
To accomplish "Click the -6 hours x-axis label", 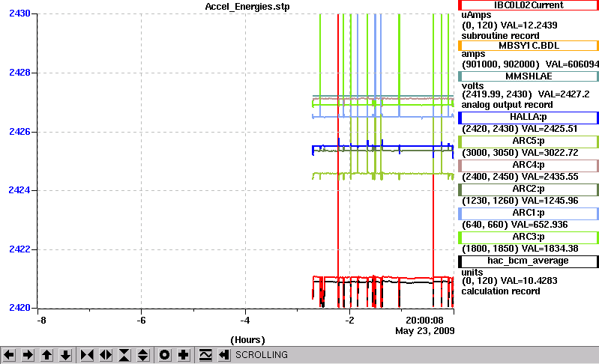I will [141, 320].
